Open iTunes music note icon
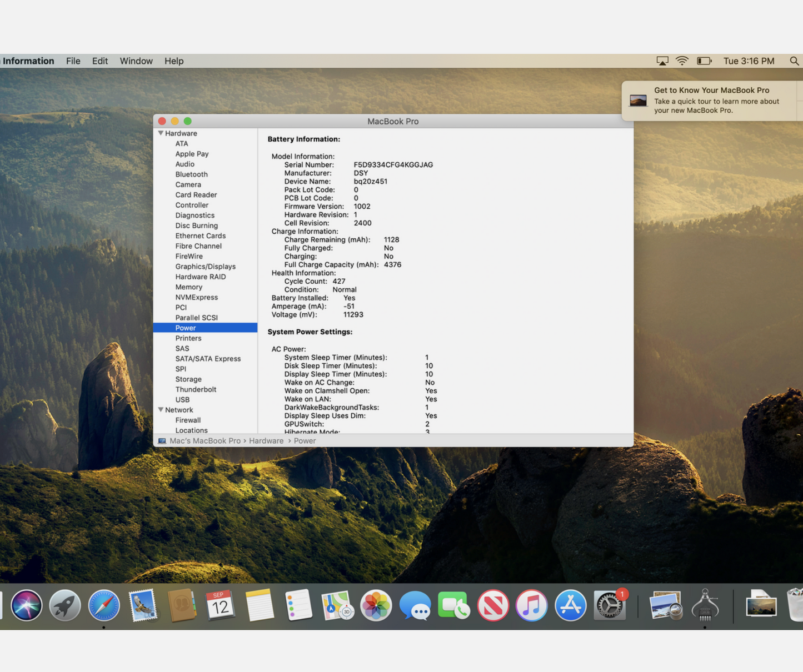 532,605
